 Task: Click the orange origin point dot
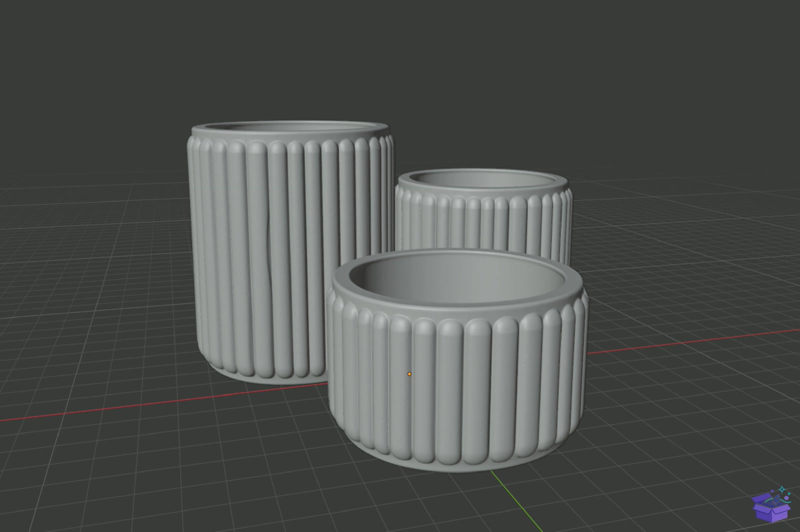click(409, 374)
